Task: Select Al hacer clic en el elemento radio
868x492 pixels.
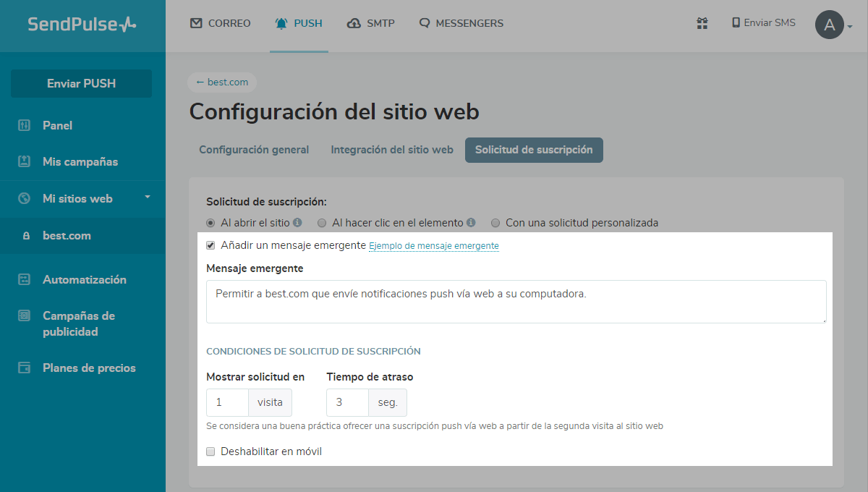Action: tap(322, 223)
